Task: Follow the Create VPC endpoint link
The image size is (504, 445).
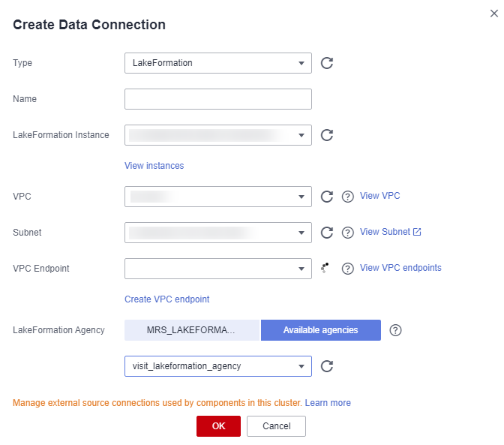Action: [x=166, y=299]
